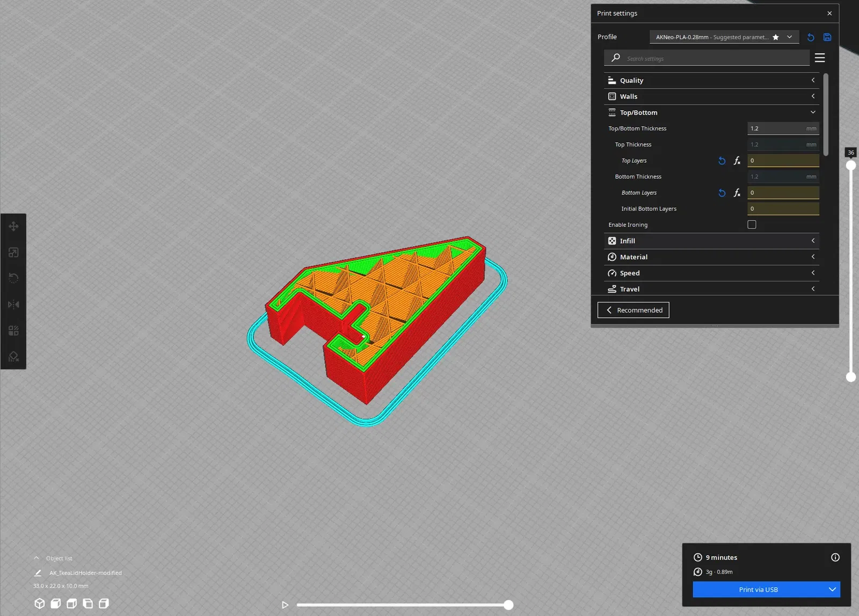Open the Print via USB output dropdown arrow

click(832, 590)
